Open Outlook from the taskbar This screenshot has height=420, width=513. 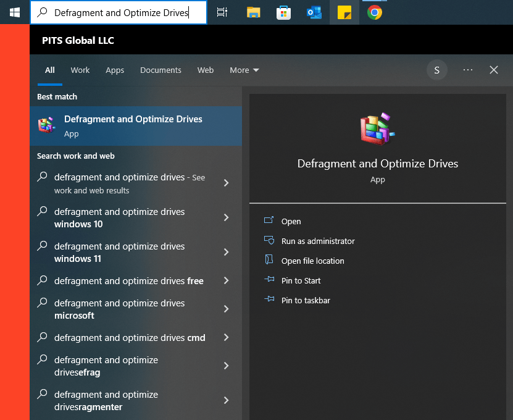tap(314, 12)
